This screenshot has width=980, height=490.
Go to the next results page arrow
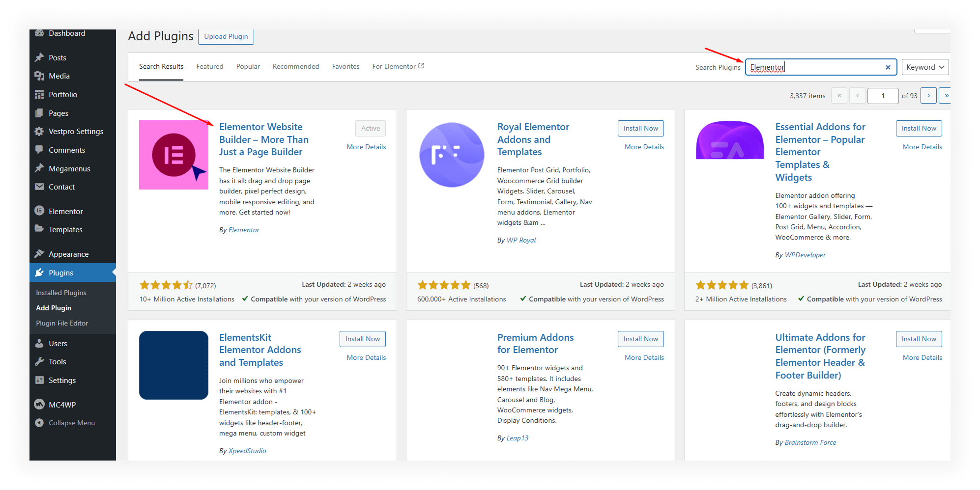(928, 96)
